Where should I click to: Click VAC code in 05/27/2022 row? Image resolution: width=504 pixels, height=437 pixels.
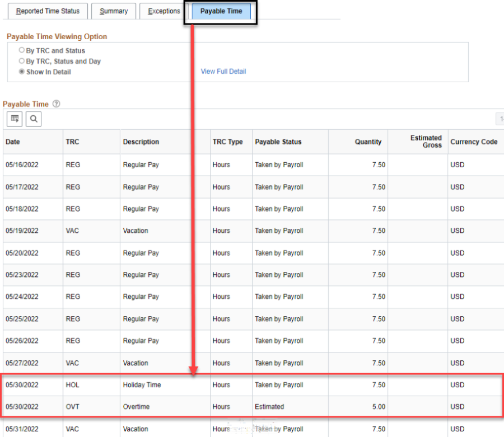tap(72, 363)
